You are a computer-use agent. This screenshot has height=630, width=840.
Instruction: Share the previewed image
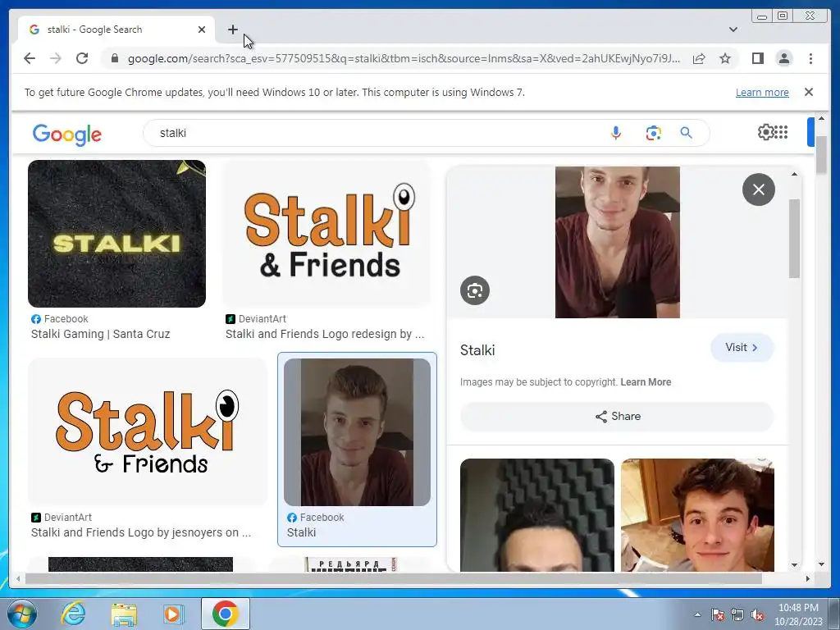pos(617,416)
